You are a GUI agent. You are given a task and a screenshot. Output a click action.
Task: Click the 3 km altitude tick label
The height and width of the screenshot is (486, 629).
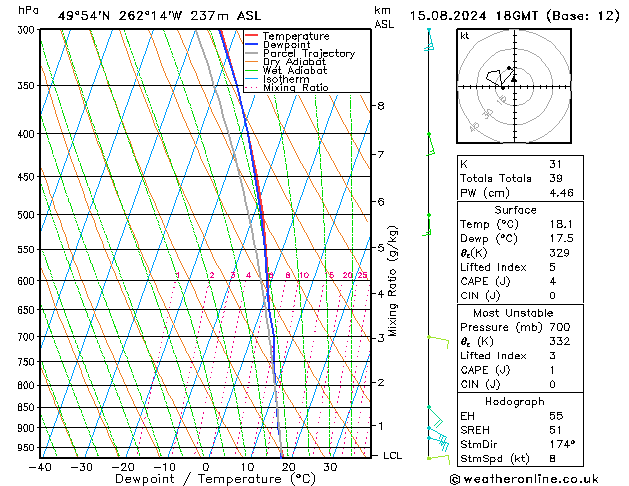pos(381,338)
